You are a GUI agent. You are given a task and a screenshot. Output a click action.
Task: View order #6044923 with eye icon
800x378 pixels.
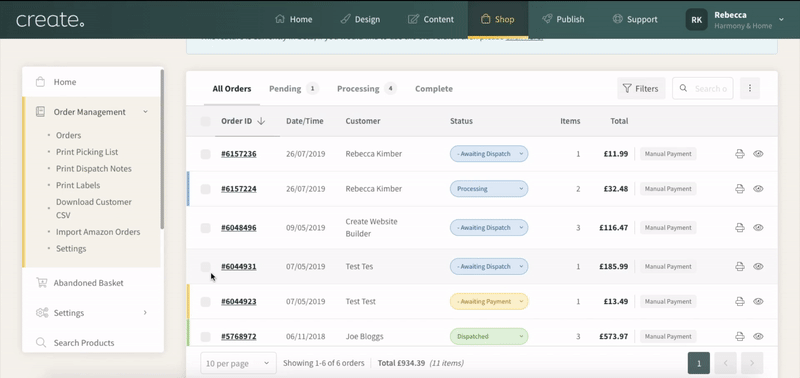tap(758, 301)
